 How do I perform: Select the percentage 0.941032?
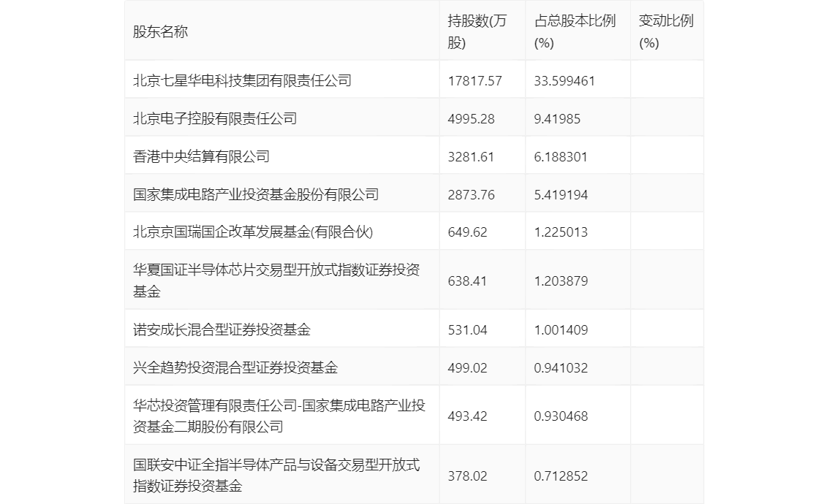[561, 368]
